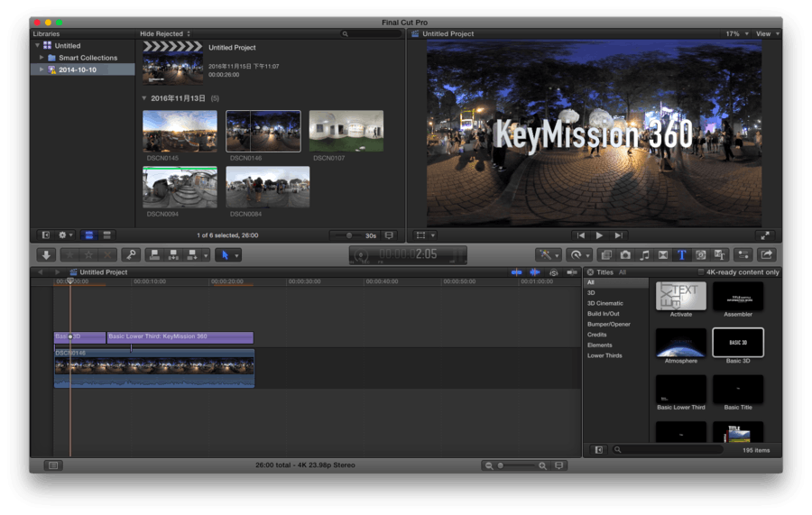Show the Generators browser

(701, 254)
